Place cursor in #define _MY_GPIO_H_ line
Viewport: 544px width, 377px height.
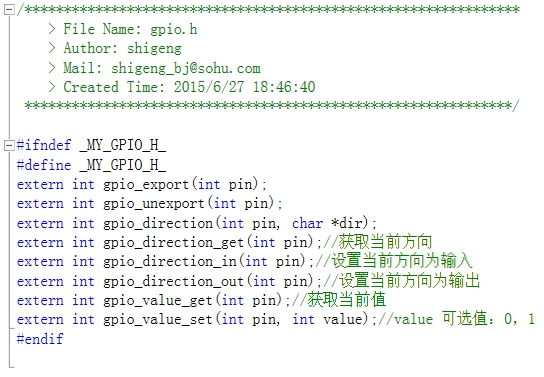[91, 165]
